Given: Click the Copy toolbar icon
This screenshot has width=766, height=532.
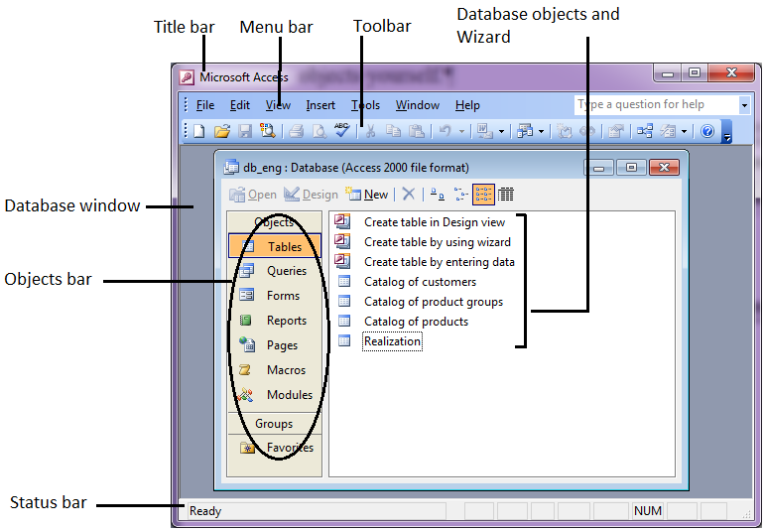Looking at the screenshot, I should [x=393, y=131].
